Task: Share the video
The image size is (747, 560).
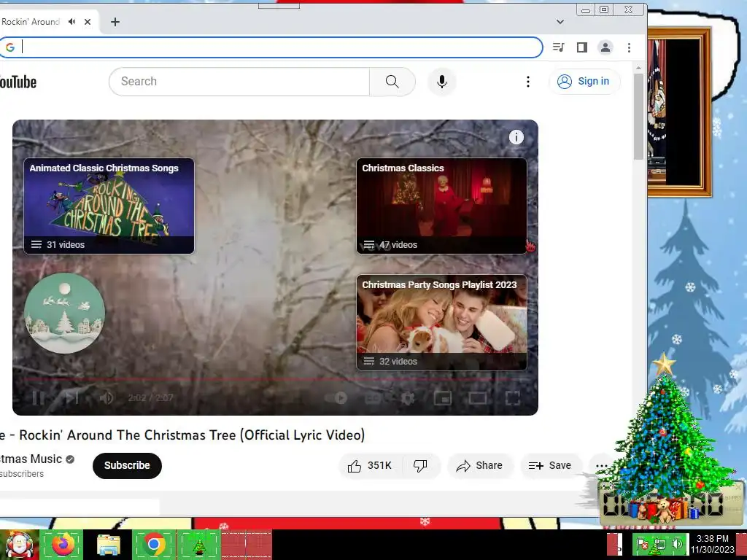Action: [480, 466]
